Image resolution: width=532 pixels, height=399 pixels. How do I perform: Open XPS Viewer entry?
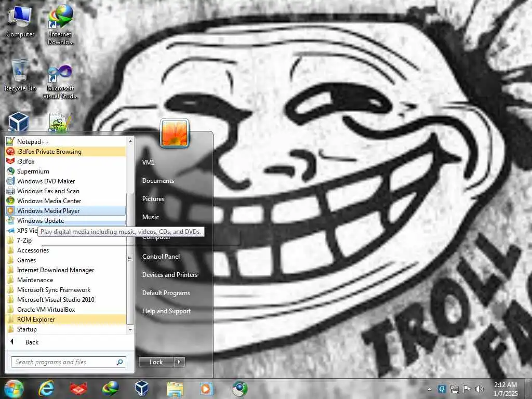22,230
